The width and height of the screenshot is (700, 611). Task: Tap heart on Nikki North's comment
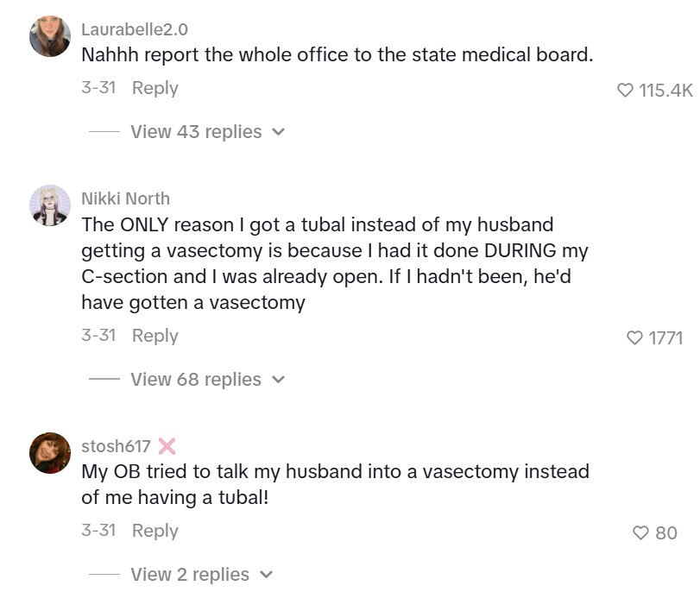pyautogui.click(x=635, y=337)
